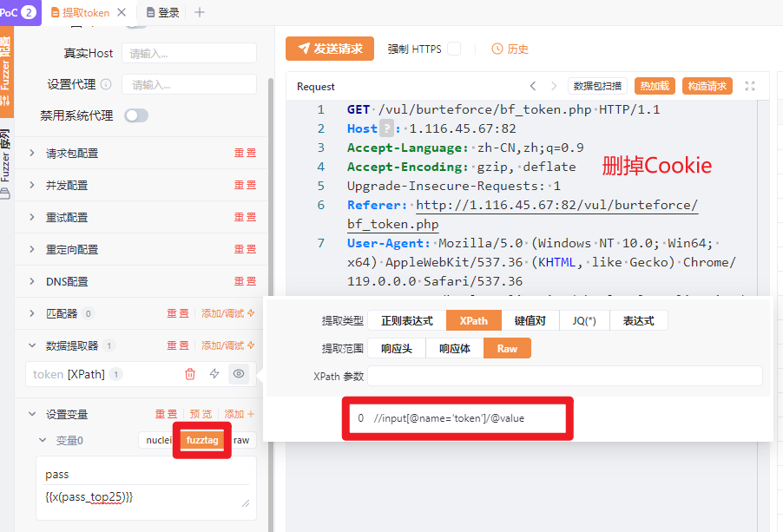Viewport: 783px width, 532px height.
Task: Collapse the 设置变量 section
Action: [x=32, y=414]
